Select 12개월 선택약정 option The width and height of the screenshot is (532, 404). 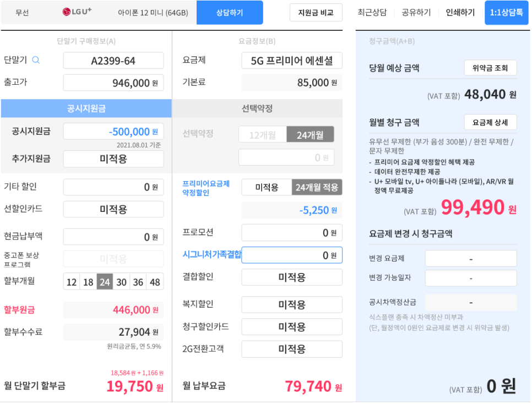[263, 135]
